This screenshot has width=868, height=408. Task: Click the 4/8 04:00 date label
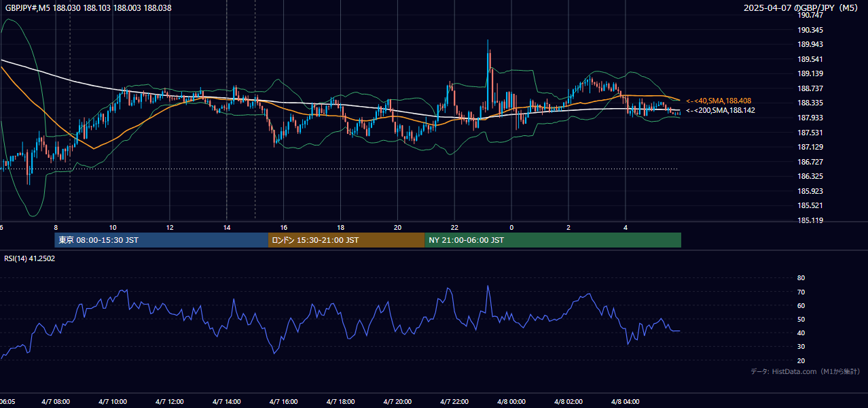coord(626,402)
